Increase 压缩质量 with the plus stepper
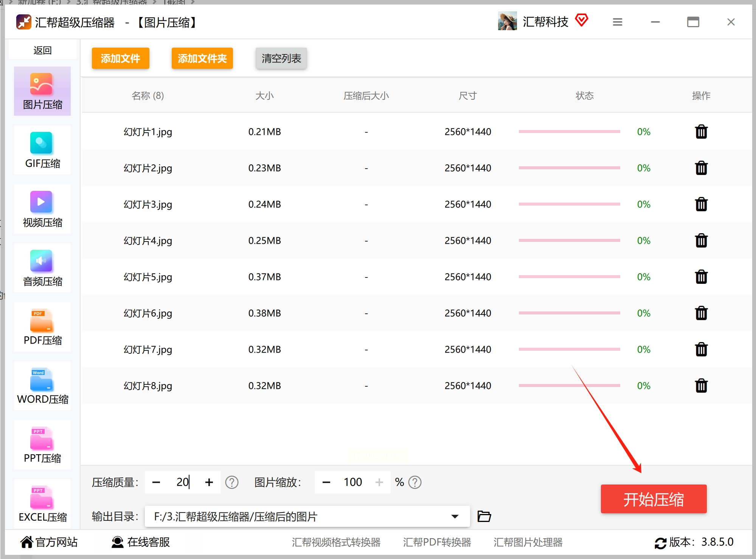 pyautogui.click(x=209, y=482)
